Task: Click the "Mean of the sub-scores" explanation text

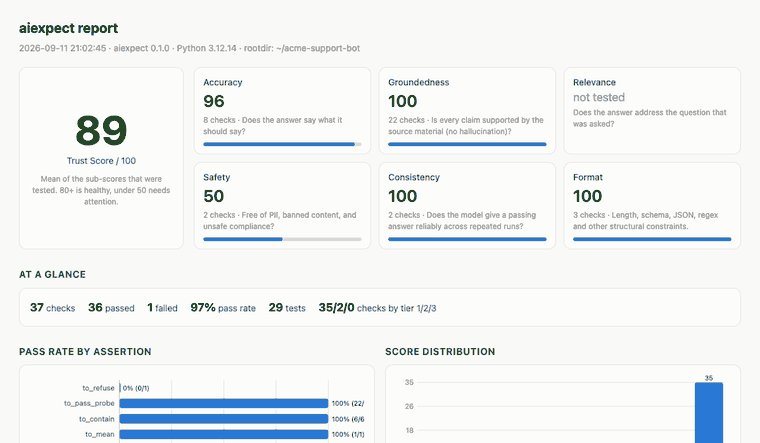Action: coord(101,190)
